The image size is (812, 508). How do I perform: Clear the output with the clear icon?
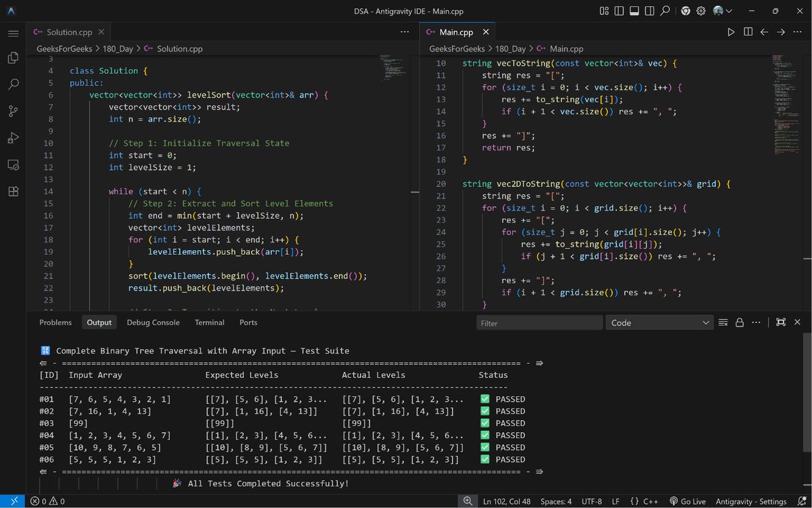pyautogui.click(x=723, y=323)
